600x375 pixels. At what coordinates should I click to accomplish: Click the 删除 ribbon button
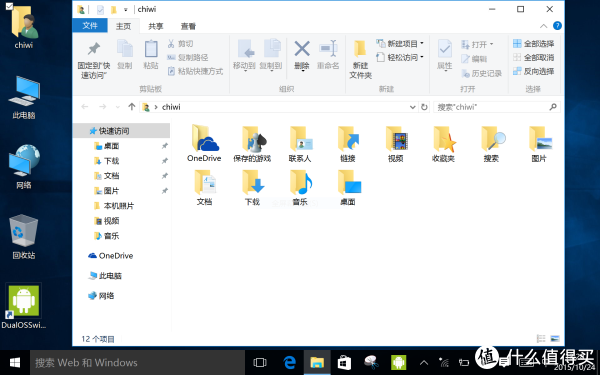coord(302,56)
